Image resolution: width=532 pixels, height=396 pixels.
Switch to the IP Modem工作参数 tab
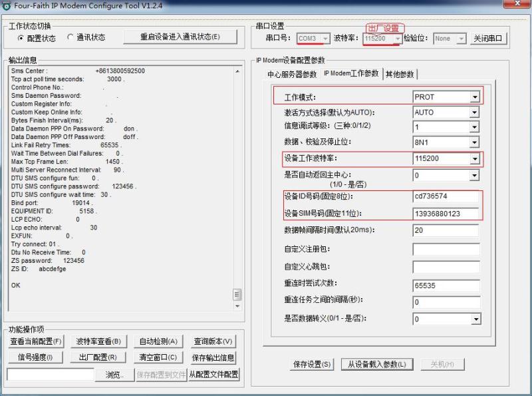351,73
